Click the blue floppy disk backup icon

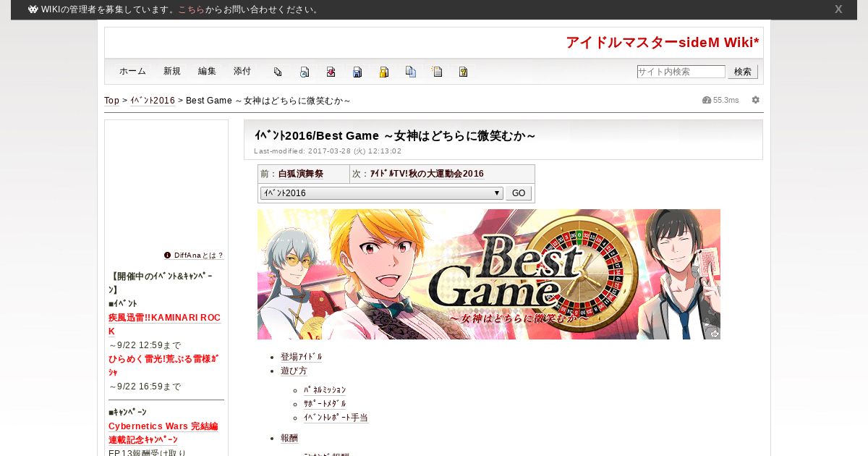coord(357,72)
